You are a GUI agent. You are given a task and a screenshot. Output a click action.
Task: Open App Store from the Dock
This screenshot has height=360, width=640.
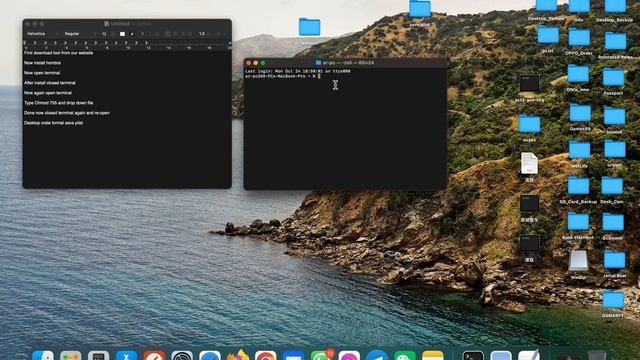point(126,355)
